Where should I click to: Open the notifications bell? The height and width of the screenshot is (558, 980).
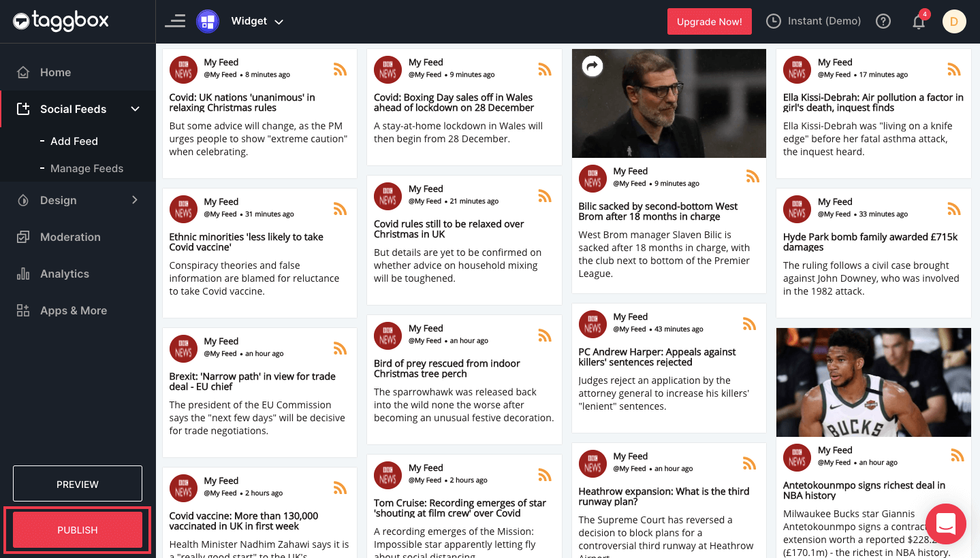click(x=919, y=22)
